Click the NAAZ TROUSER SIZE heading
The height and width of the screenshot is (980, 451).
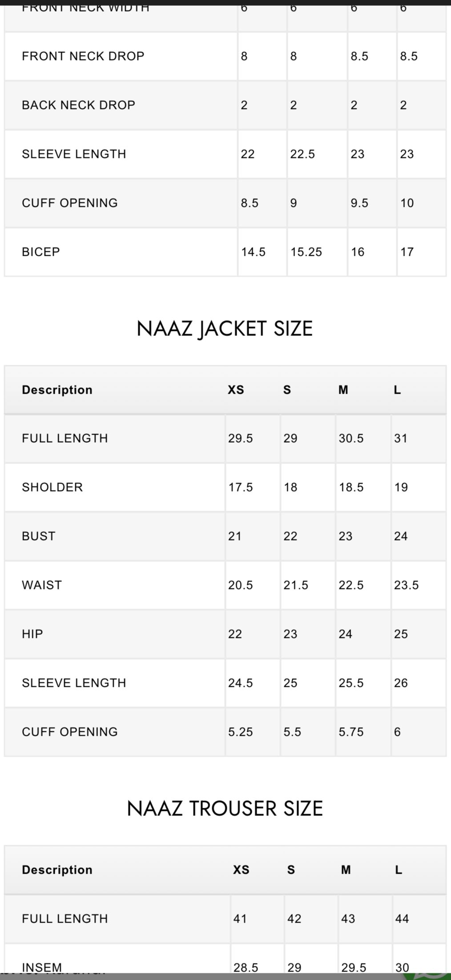click(225, 808)
